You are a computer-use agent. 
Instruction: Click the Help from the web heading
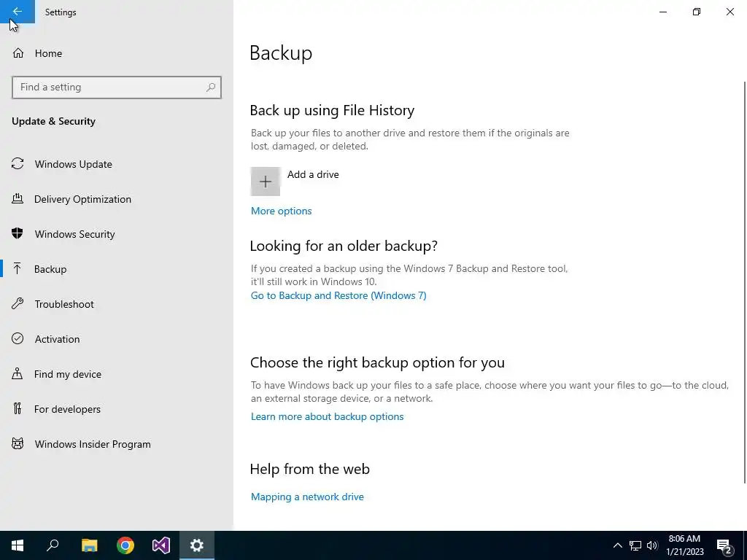click(x=309, y=469)
